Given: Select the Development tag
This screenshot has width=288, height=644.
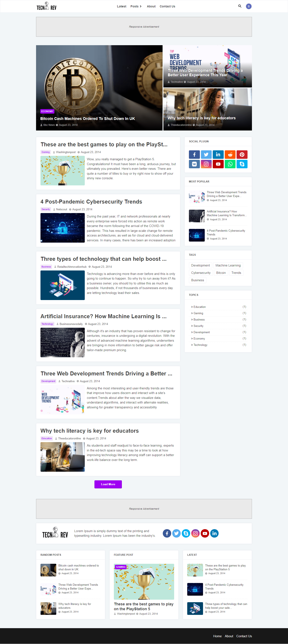Looking at the screenshot, I should [x=201, y=265].
